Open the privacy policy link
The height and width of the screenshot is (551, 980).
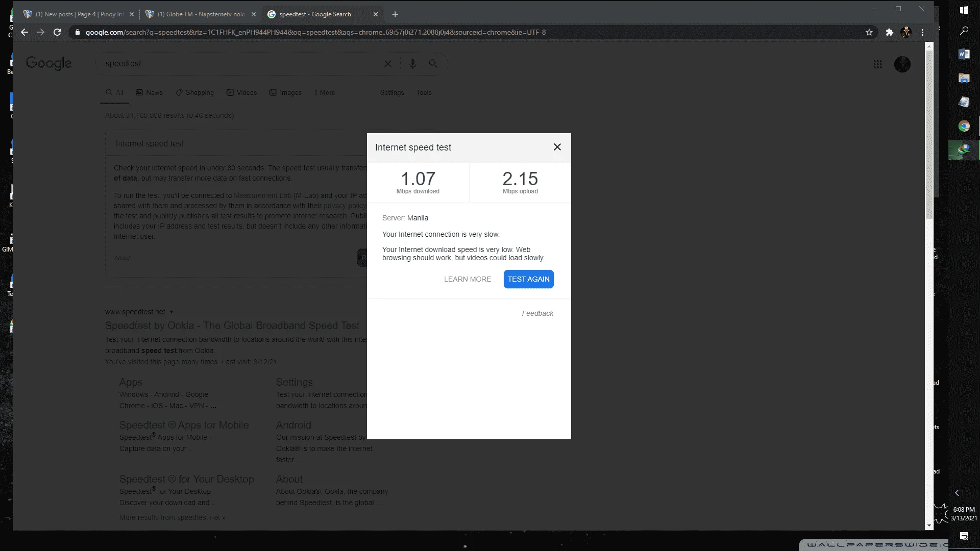click(345, 206)
